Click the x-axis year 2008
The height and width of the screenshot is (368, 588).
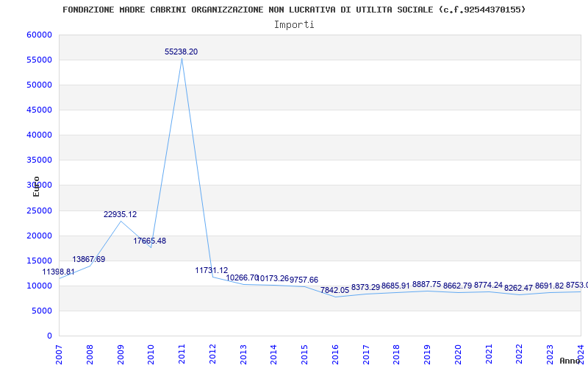point(90,355)
